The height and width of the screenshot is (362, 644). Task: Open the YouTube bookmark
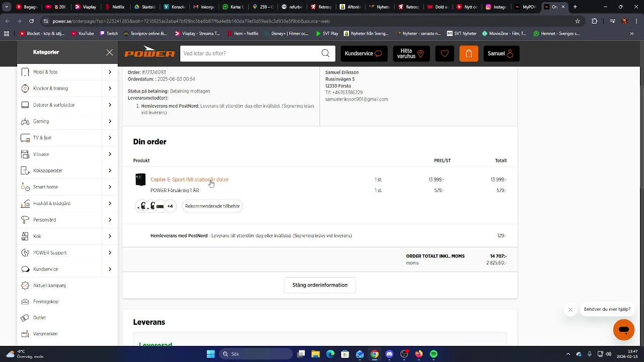coord(83,34)
